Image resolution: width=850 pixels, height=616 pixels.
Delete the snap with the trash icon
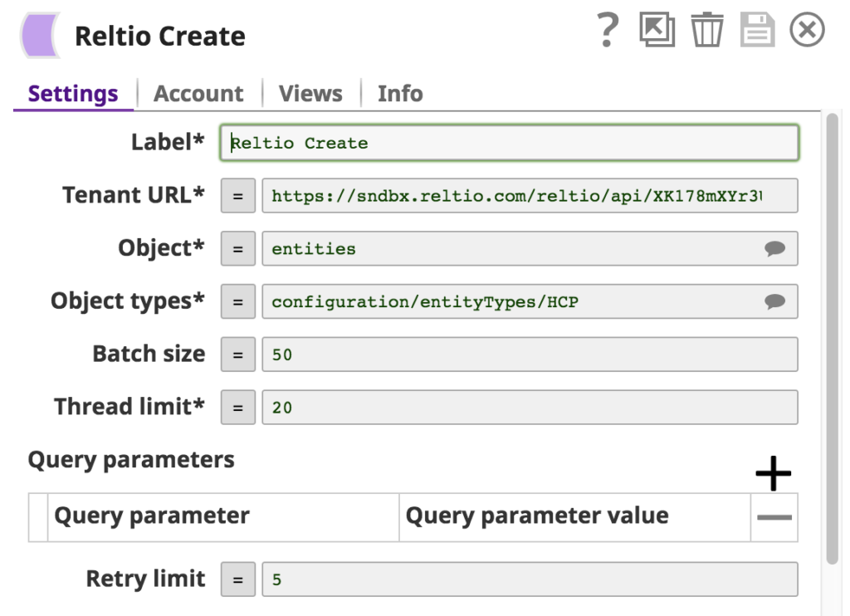pos(707,30)
